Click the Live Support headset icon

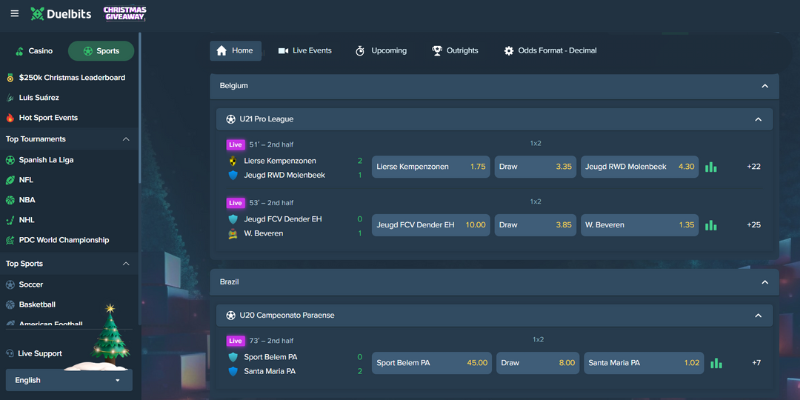pyautogui.click(x=10, y=353)
